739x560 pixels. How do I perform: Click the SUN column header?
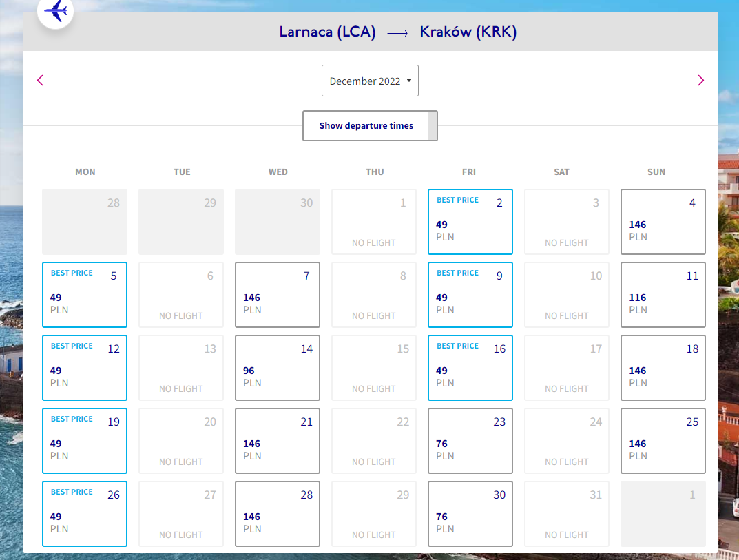656,172
